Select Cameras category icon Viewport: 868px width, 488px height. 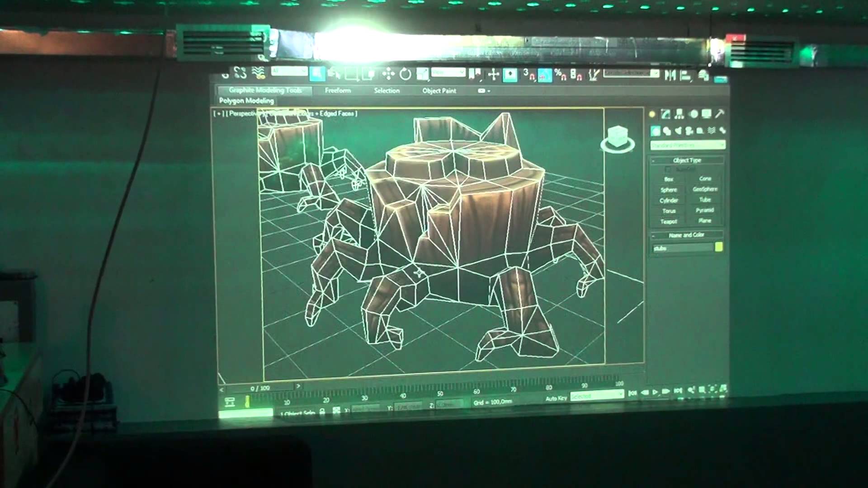(x=689, y=131)
